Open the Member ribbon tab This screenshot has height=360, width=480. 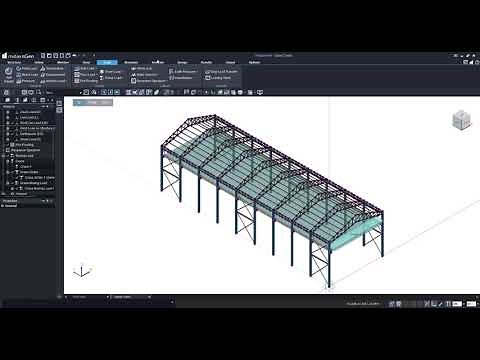[x=63, y=62]
